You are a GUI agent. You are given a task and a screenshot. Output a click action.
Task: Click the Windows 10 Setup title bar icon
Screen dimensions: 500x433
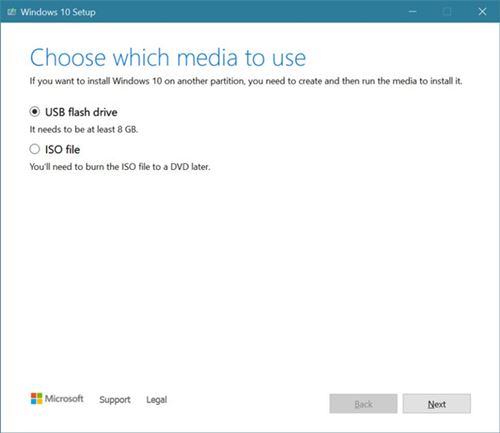click(12, 12)
